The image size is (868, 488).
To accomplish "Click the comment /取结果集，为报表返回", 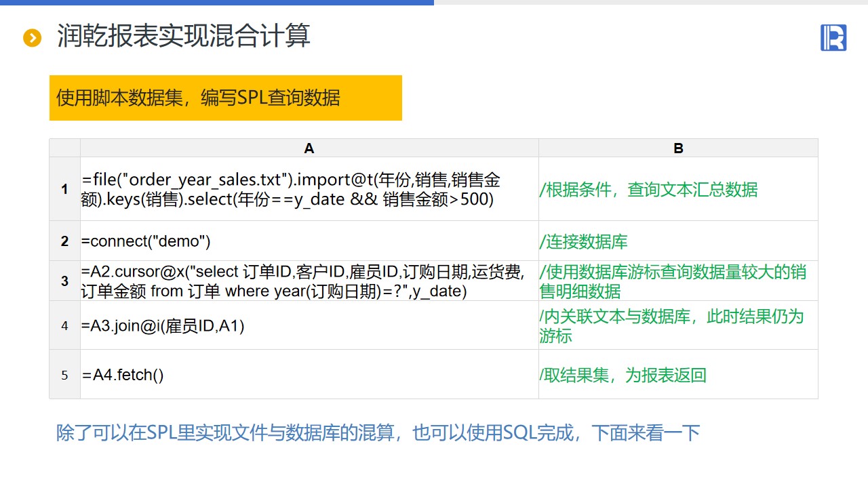I will pos(623,375).
